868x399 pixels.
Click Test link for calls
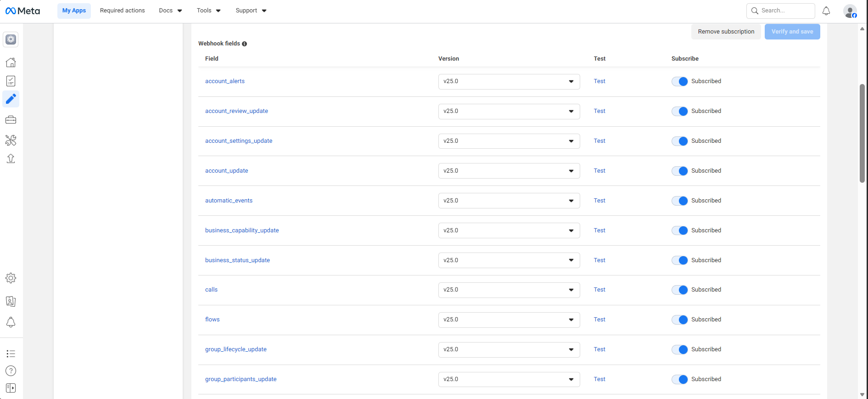click(x=599, y=290)
